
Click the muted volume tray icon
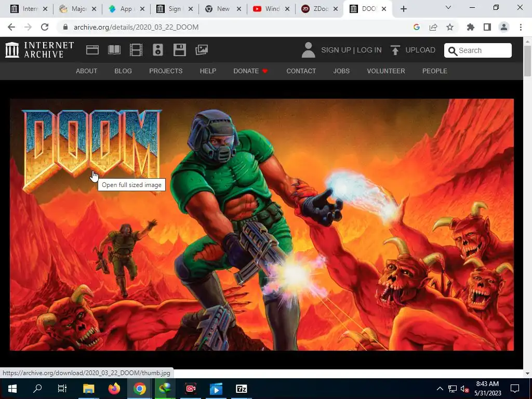pyautogui.click(x=464, y=389)
